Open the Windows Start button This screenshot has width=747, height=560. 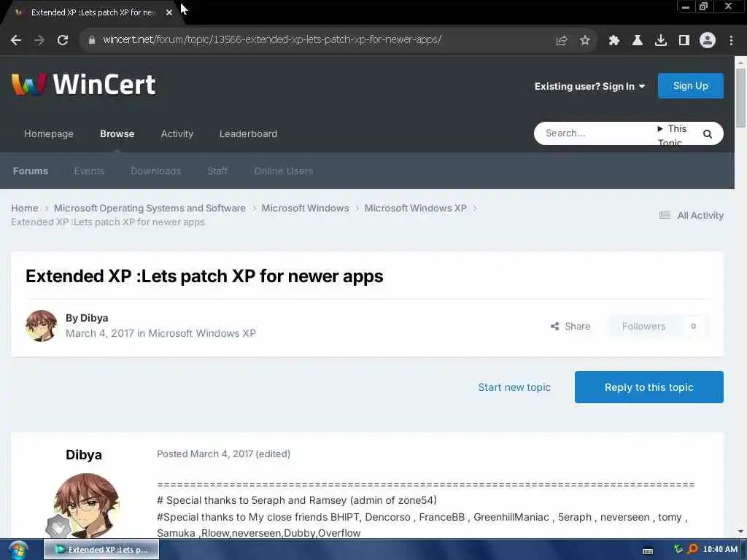click(x=18, y=550)
